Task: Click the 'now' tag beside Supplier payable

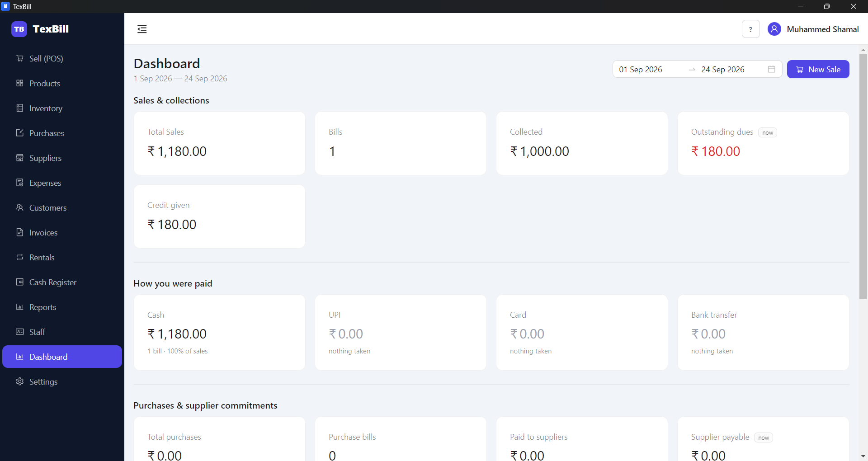Action: tap(764, 437)
